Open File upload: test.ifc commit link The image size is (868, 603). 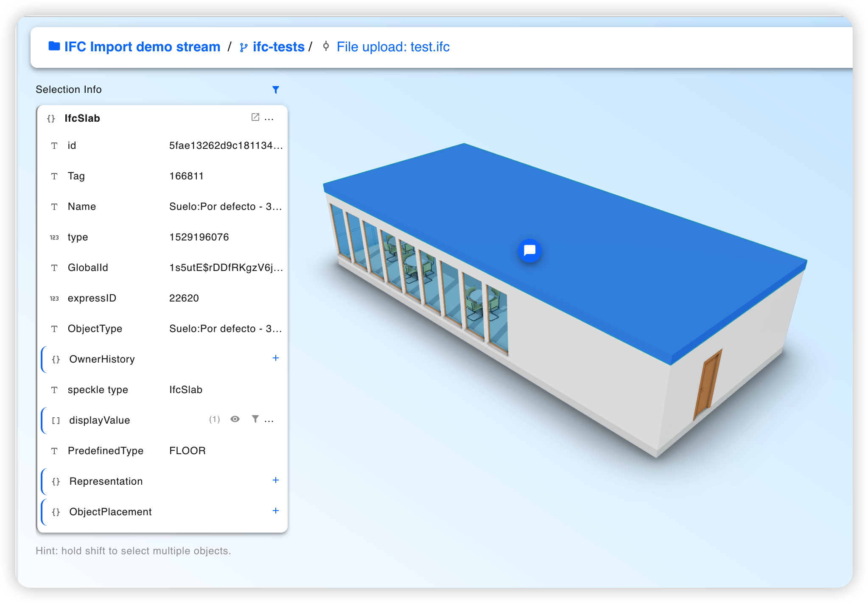pyautogui.click(x=393, y=47)
